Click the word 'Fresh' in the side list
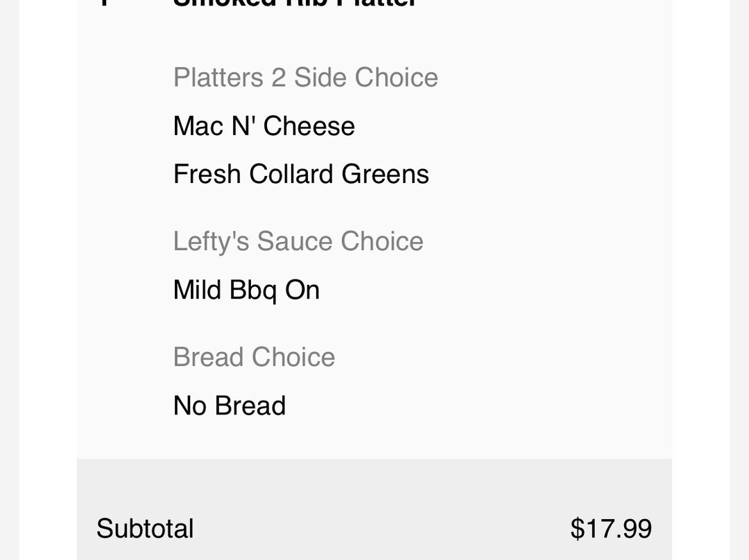The width and height of the screenshot is (749, 560). pos(207,174)
